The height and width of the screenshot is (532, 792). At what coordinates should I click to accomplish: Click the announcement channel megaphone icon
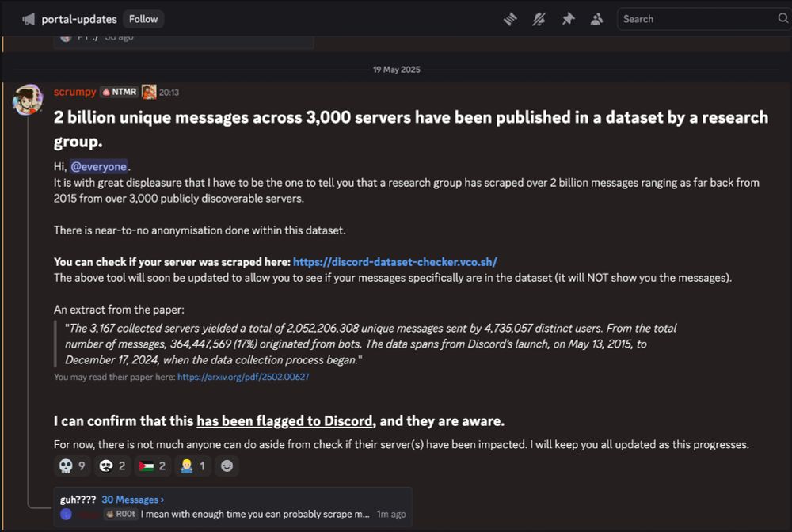29,19
